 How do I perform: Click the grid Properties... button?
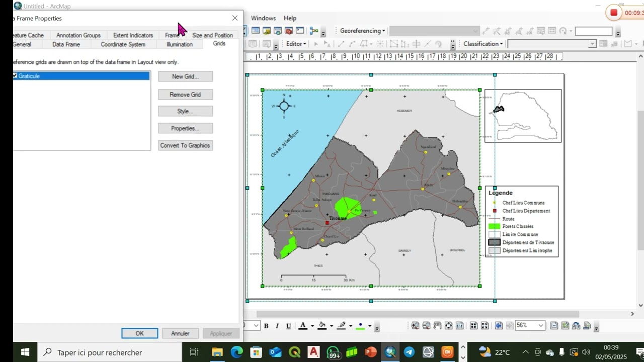(185, 128)
